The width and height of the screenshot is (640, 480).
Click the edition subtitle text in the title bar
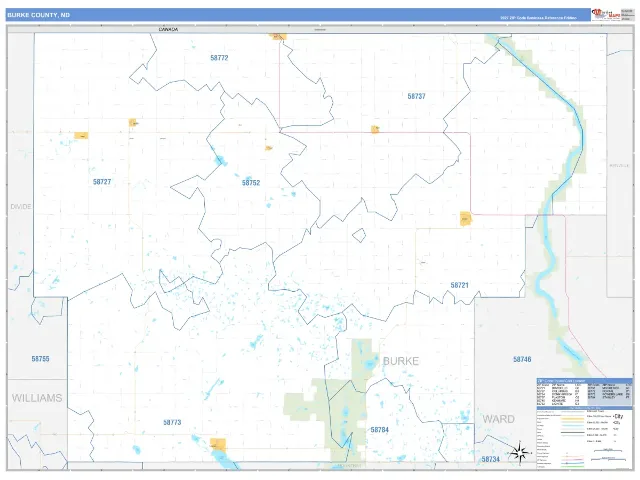538,18
